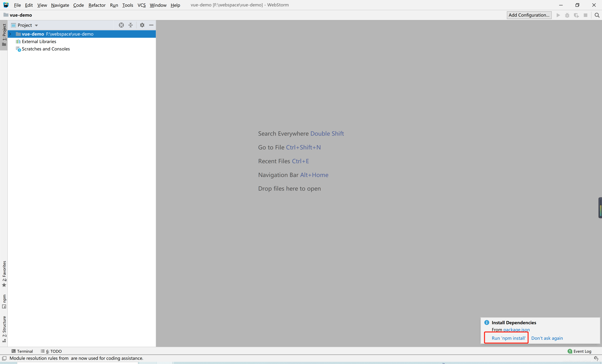Open the Code menu
The width and height of the screenshot is (602, 364).
78,5
